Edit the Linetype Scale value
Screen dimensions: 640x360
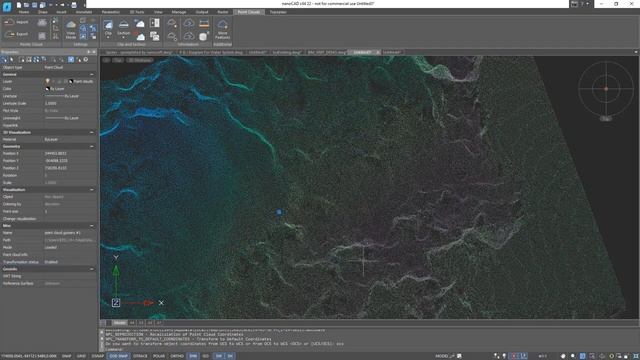click(x=69, y=104)
